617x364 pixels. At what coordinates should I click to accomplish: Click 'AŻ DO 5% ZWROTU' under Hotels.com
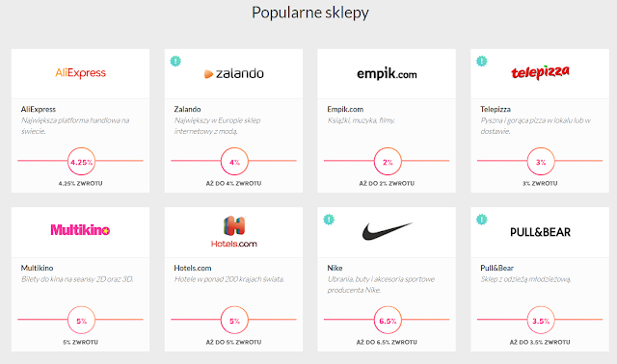(x=233, y=343)
